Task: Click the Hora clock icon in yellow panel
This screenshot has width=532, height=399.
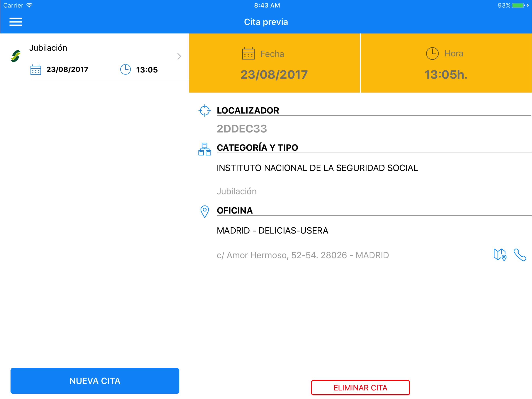Action: (432, 53)
